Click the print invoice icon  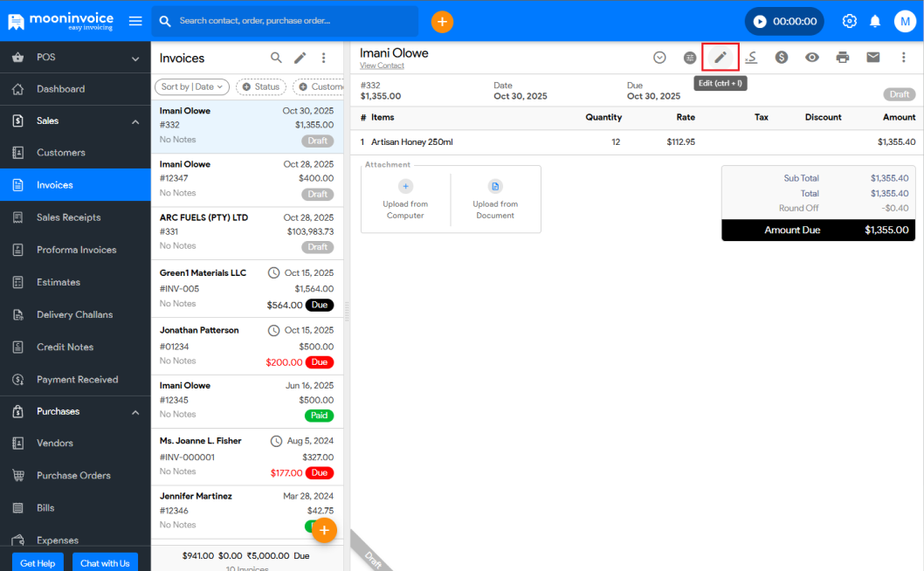pos(842,58)
